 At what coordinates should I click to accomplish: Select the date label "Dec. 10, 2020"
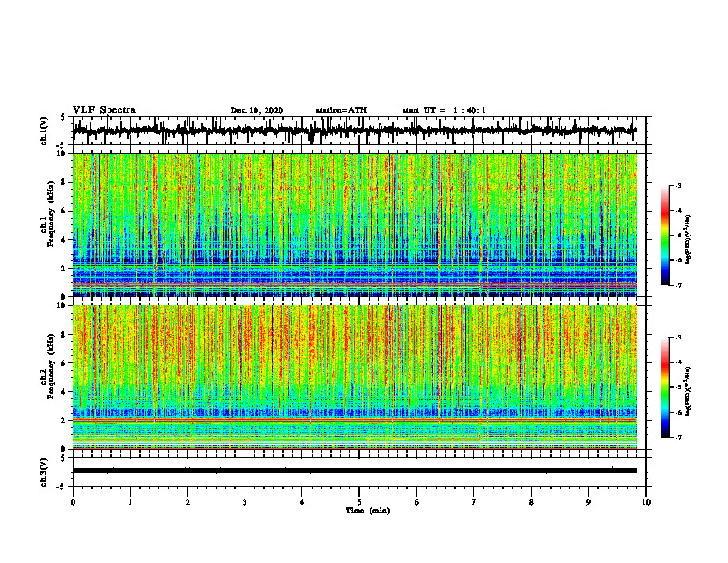pos(256,110)
